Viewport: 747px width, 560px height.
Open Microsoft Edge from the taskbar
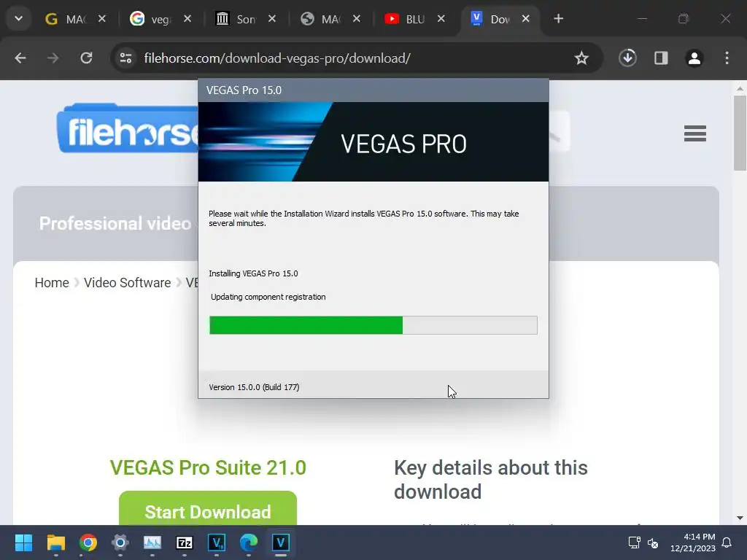point(249,542)
